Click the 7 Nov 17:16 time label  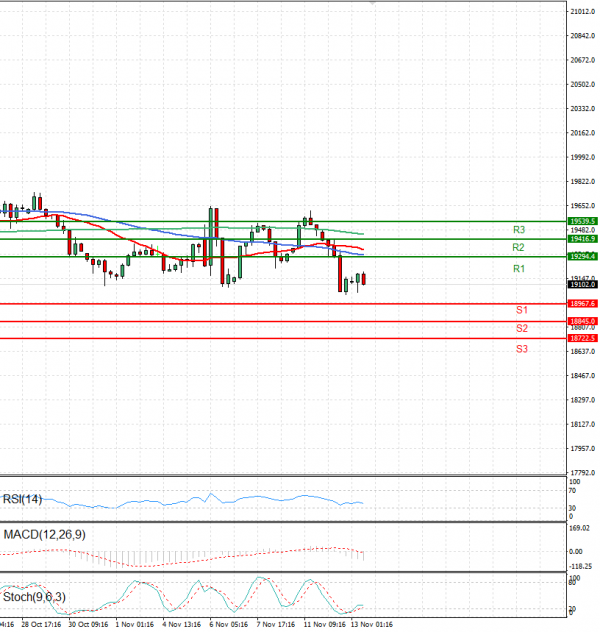[276, 624]
